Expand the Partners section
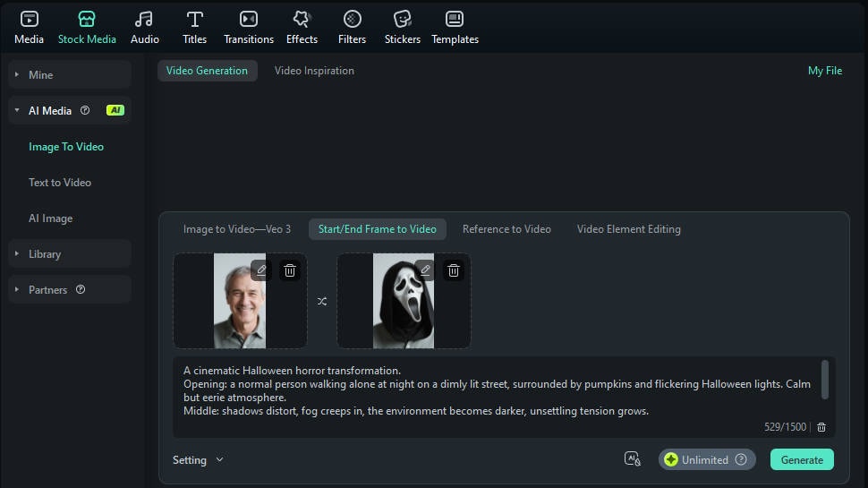Image resolution: width=868 pixels, height=488 pixels. click(x=17, y=290)
